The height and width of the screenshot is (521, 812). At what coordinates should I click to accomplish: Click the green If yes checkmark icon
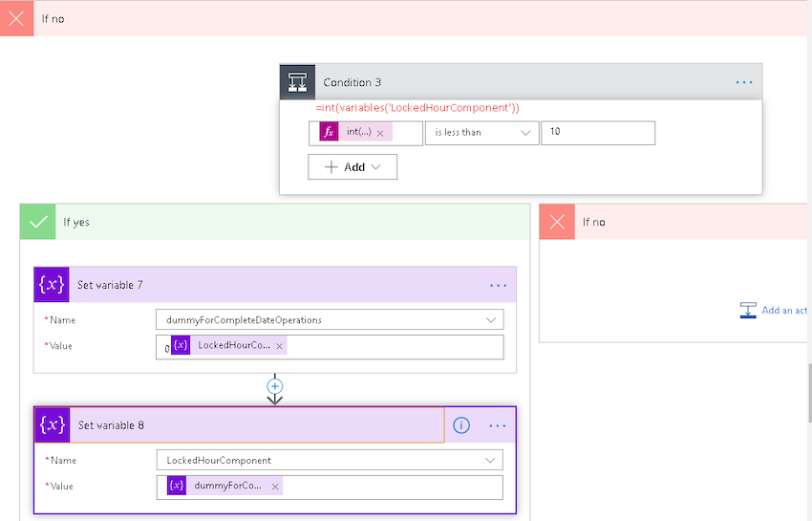click(x=38, y=222)
